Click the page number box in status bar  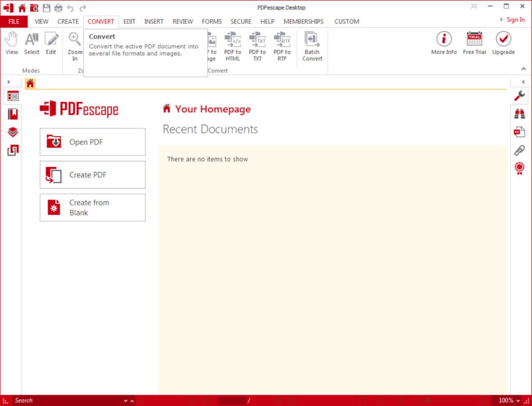[x=231, y=401]
